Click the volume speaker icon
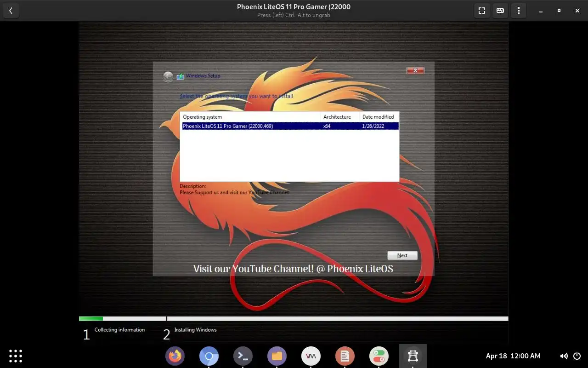The height and width of the screenshot is (368, 588). click(x=564, y=356)
